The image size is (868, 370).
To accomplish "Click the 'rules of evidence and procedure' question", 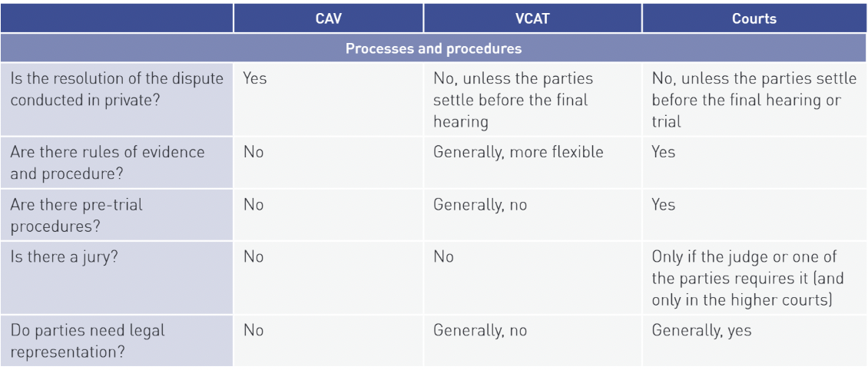I will (108, 162).
